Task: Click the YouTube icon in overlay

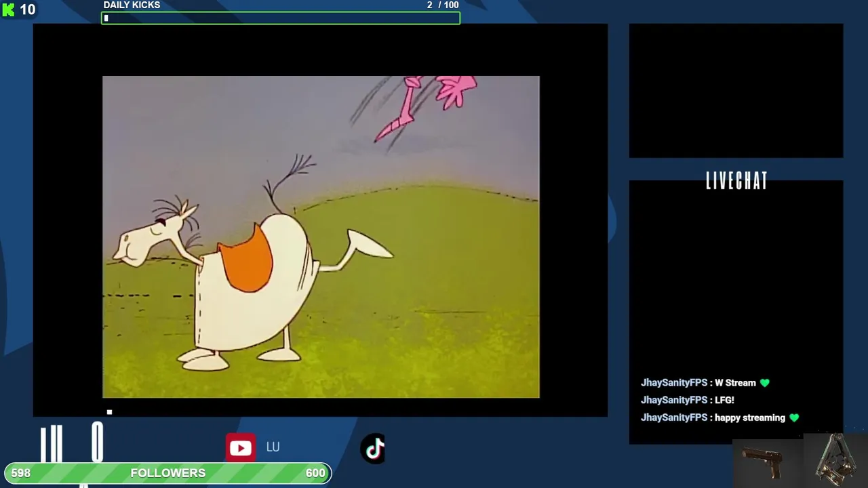Action: click(x=241, y=448)
